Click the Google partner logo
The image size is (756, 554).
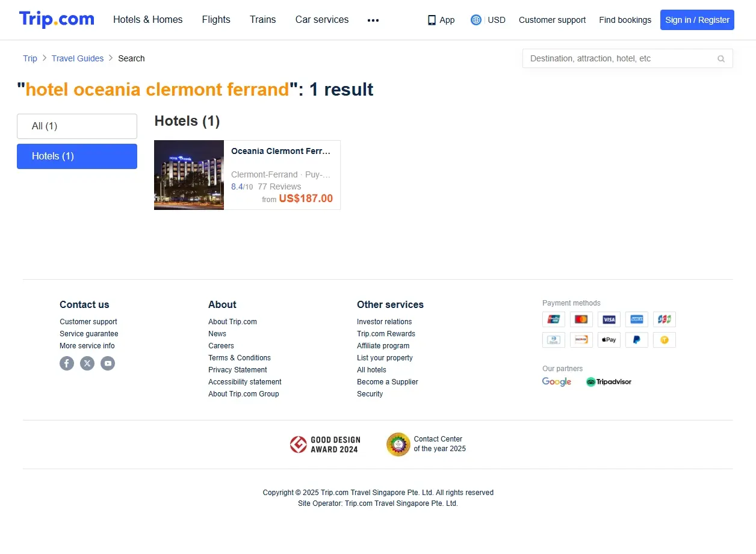557,382
